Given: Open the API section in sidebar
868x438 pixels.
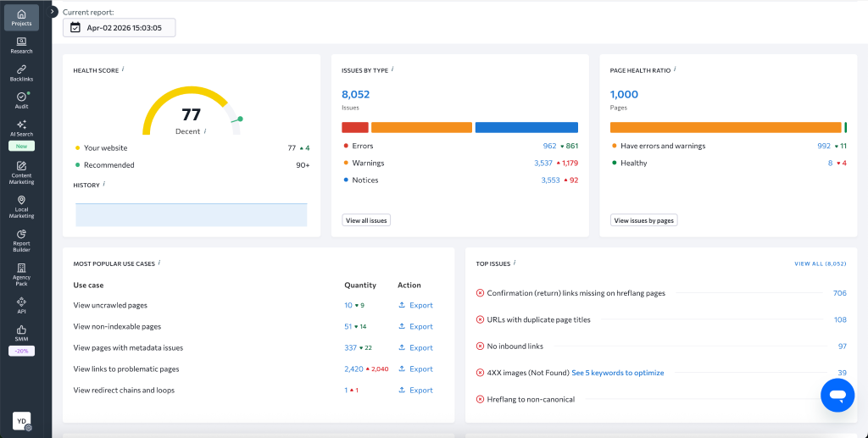Looking at the screenshot, I should [x=21, y=302].
